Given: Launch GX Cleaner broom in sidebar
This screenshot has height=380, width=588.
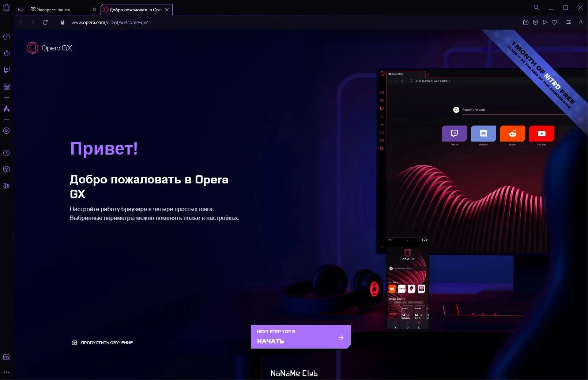Looking at the screenshot, I should pos(7,53).
